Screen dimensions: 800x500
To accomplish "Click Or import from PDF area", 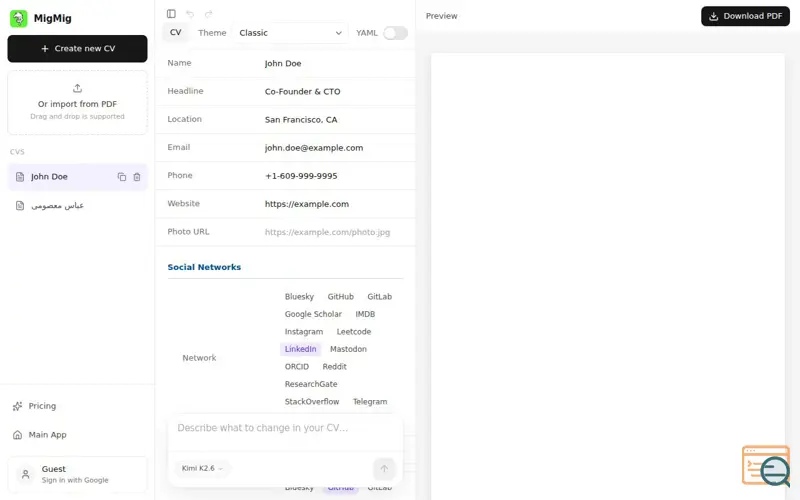I will [x=78, y=103].
